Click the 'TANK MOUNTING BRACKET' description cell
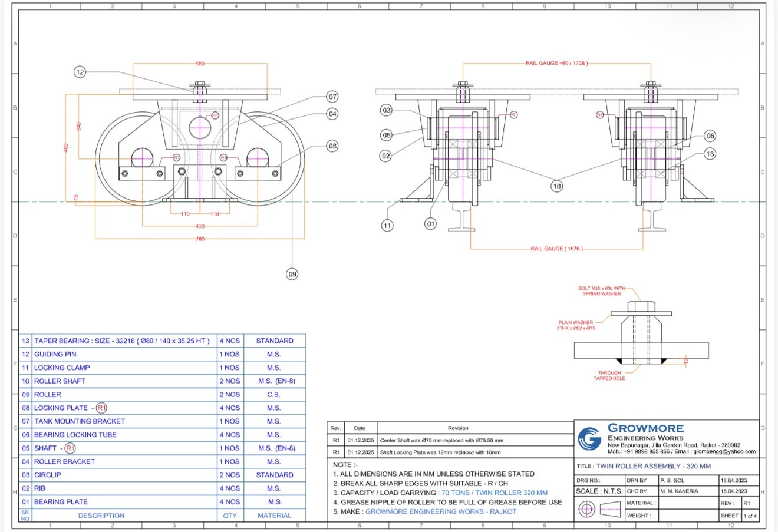 [x=125, y=421]
